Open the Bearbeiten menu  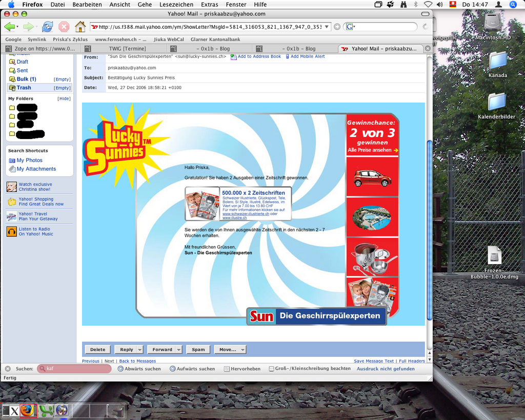(x=87, y=4)
